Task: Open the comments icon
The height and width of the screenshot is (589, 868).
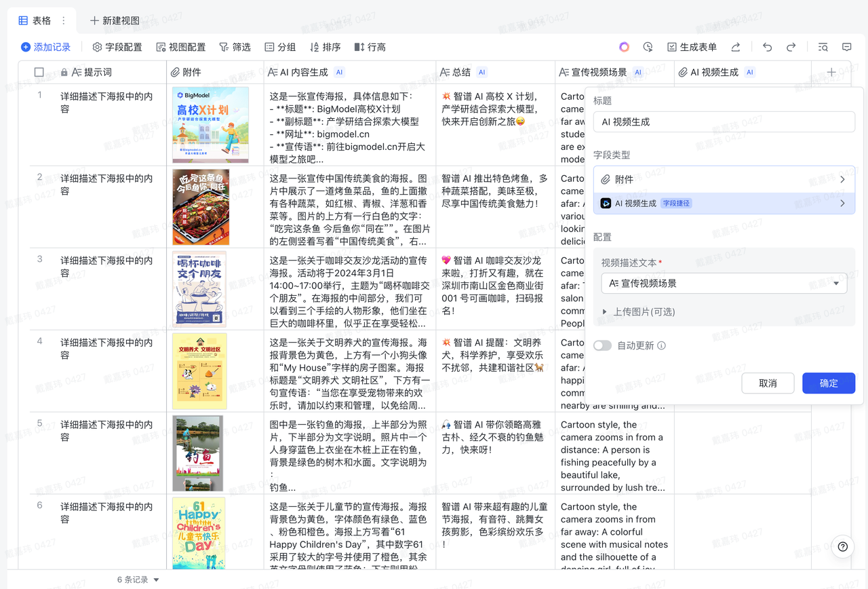Action: (x=846, y=47)
